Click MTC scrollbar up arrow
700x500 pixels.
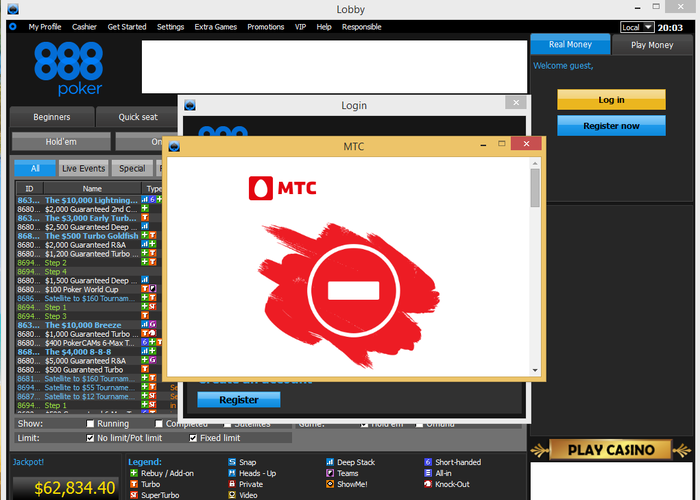coord(535,163)
